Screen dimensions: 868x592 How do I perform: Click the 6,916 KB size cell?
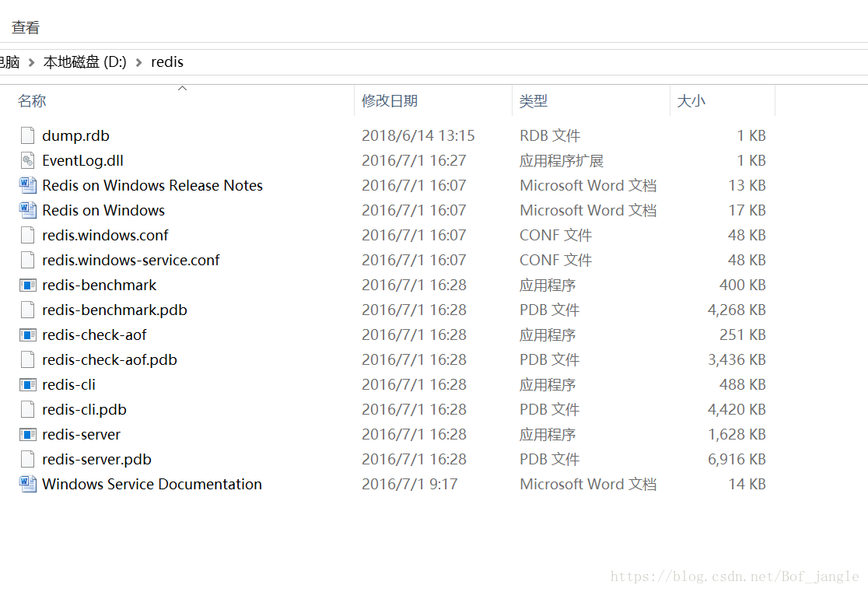click(737, 460)
